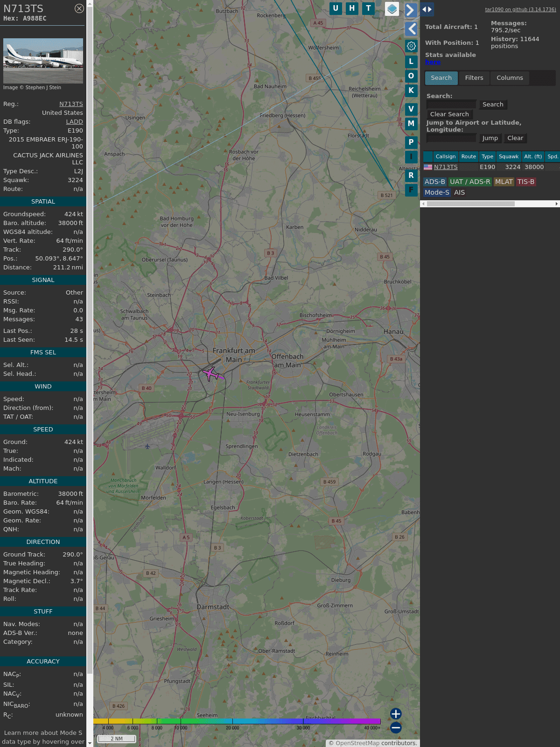Zoom out with the minus button
This screenshot has height=747, width=560.
coord(396,727)
